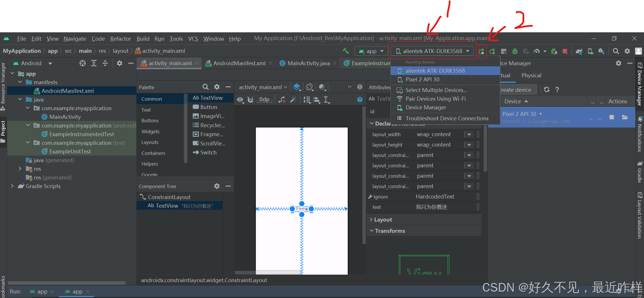Click the default margins 0dp control
The height and width of the screenshot is (298, 644).
[x=264, y=100]
